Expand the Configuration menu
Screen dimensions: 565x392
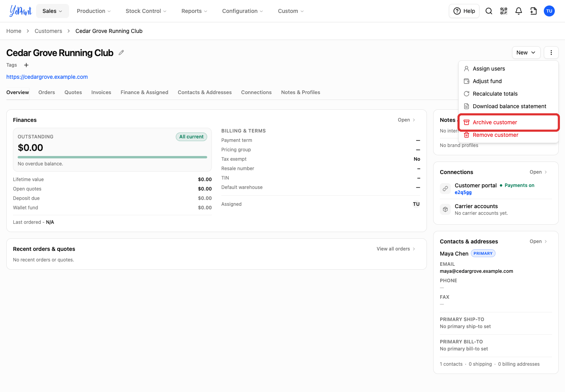point(242,11)
